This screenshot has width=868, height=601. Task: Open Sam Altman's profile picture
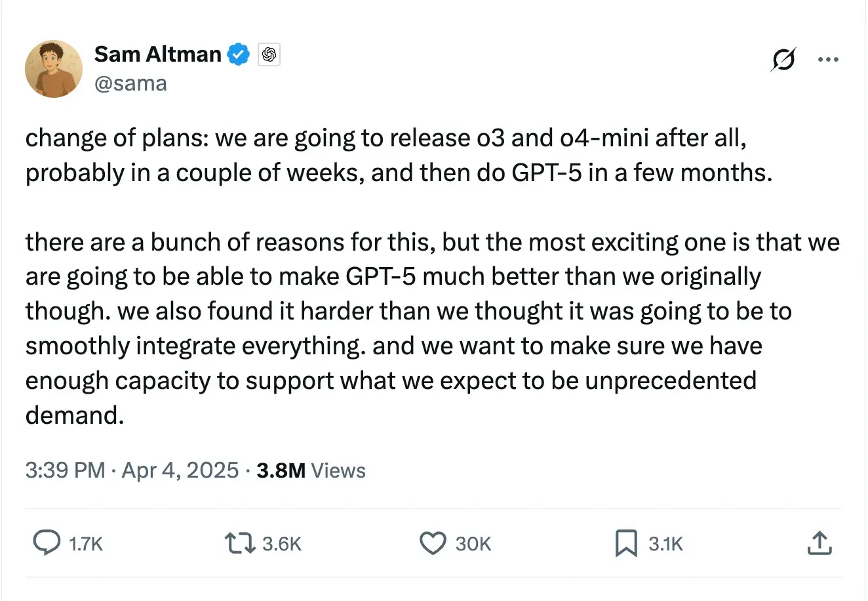pyautogui.click(x=54, y=69)
